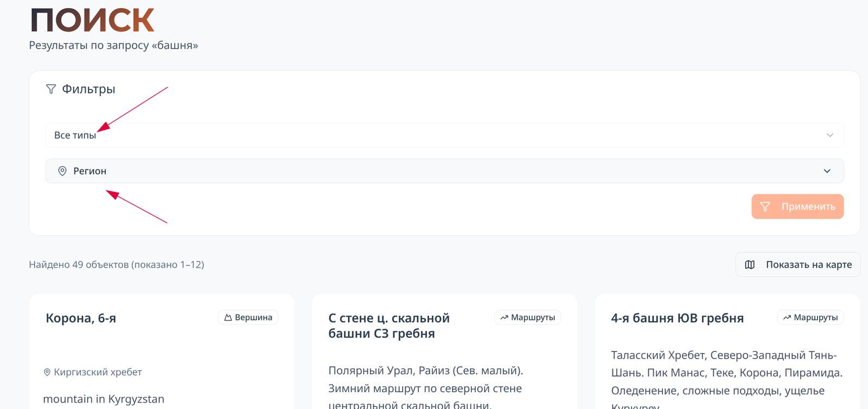Open the 4-я башня ЮВ гребня result

[x=677, y=318]
